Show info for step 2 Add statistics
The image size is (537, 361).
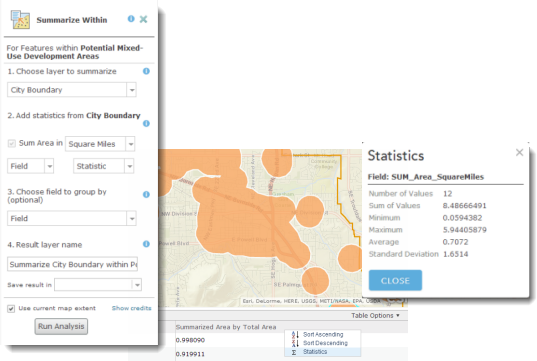click(x=146, y=123)
